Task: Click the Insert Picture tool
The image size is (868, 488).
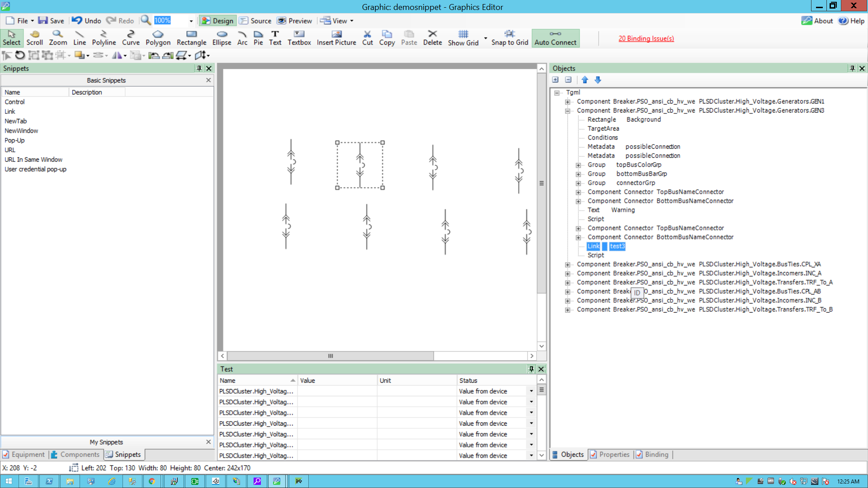Action: pos(336,38)
